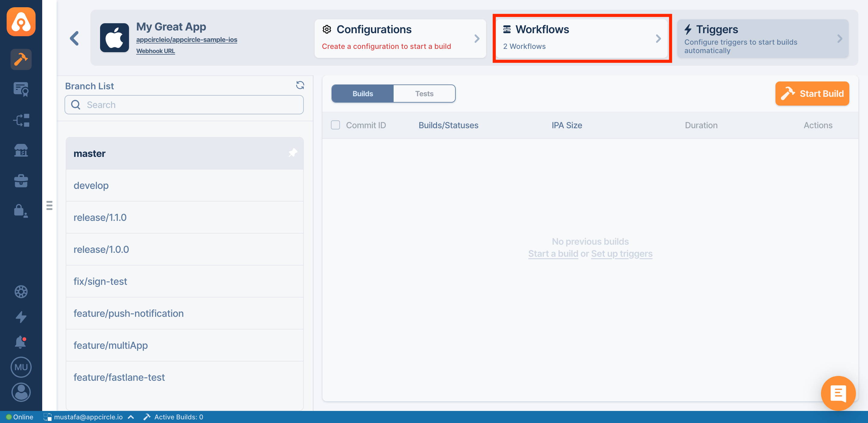Open the Signing Identities certificate icon
The image size is (868, 423).
(x=21, y=90)
